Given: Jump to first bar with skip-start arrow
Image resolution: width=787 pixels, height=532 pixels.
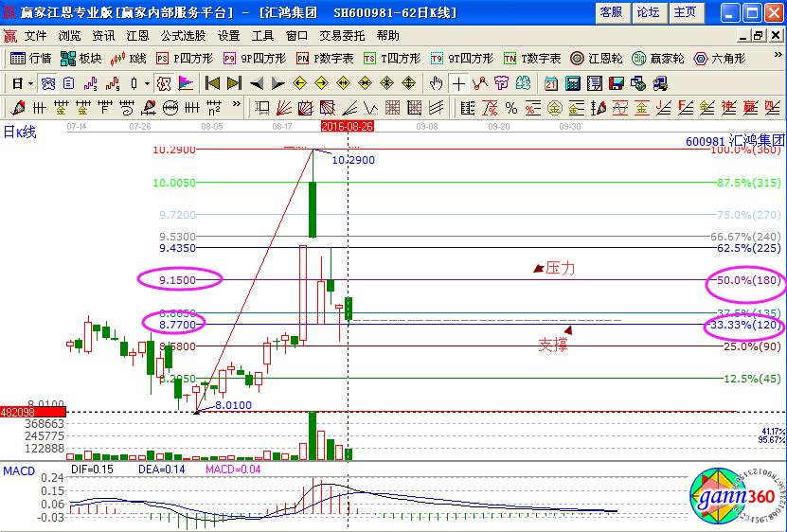Looking at the screenshot, I should point(212,82).
